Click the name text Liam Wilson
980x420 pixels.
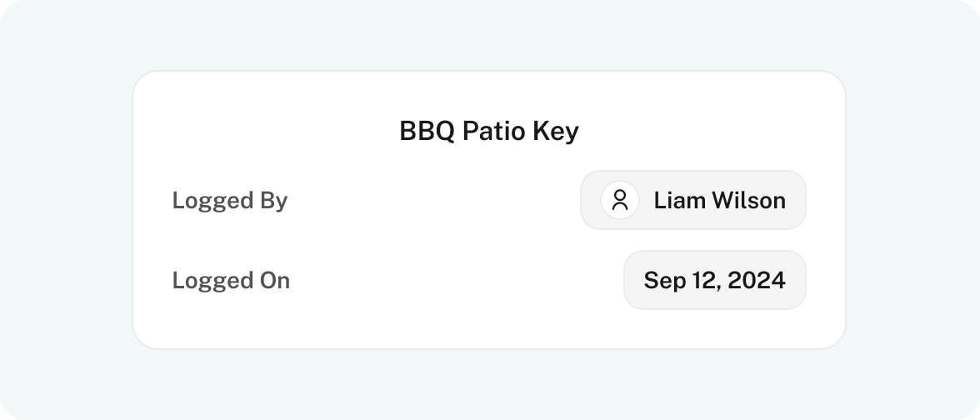click(720, 201)
